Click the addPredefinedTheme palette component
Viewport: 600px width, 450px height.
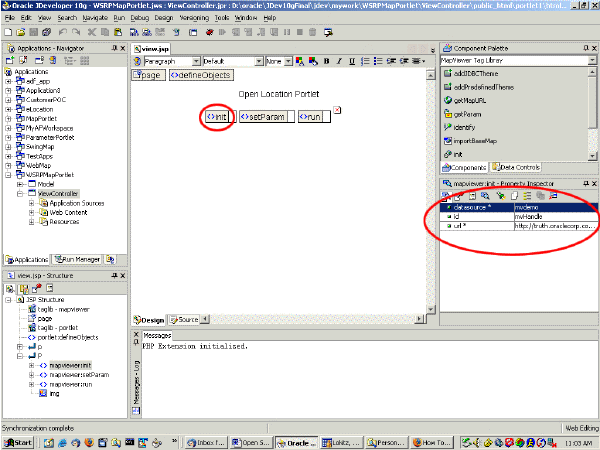coord(483,87)
